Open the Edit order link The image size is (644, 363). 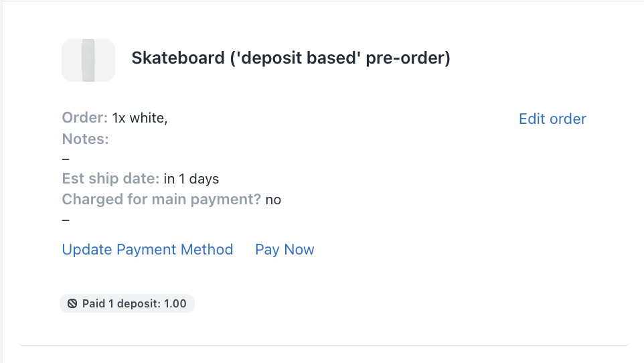tap(552, 119)
